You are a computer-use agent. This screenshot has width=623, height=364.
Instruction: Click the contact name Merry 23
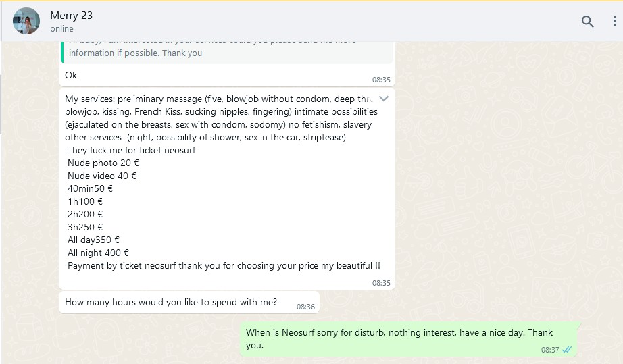(70, 16)
